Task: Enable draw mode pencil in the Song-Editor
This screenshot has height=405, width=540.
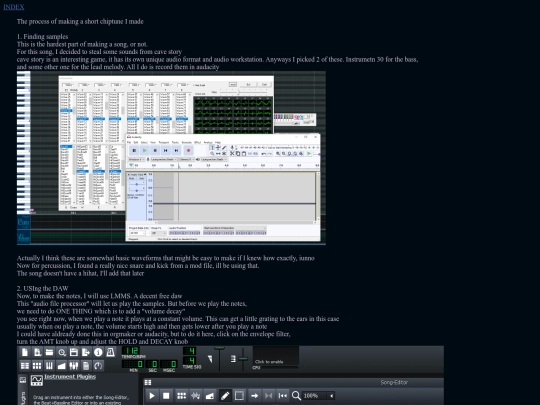Action: 225,395
